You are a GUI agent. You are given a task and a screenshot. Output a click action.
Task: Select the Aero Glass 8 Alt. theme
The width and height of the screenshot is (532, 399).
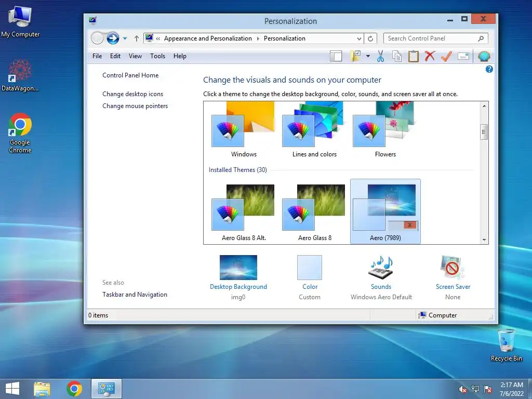click(x=243, y=212)
